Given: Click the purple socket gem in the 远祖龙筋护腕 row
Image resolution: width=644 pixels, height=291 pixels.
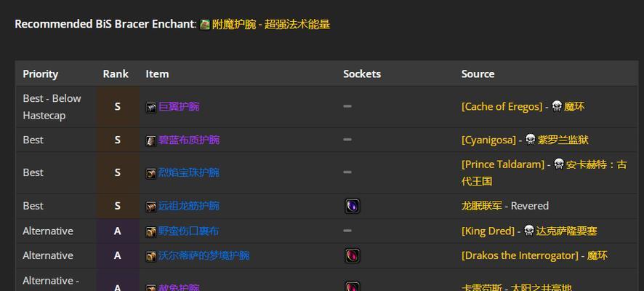Looking at the screenshot, I should pos(353,206).
